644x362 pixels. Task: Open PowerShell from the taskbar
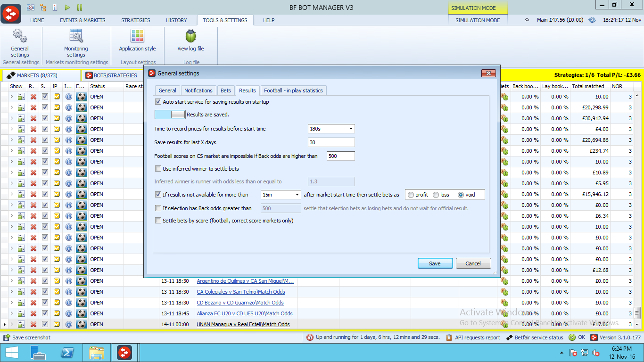pos(68,353)
